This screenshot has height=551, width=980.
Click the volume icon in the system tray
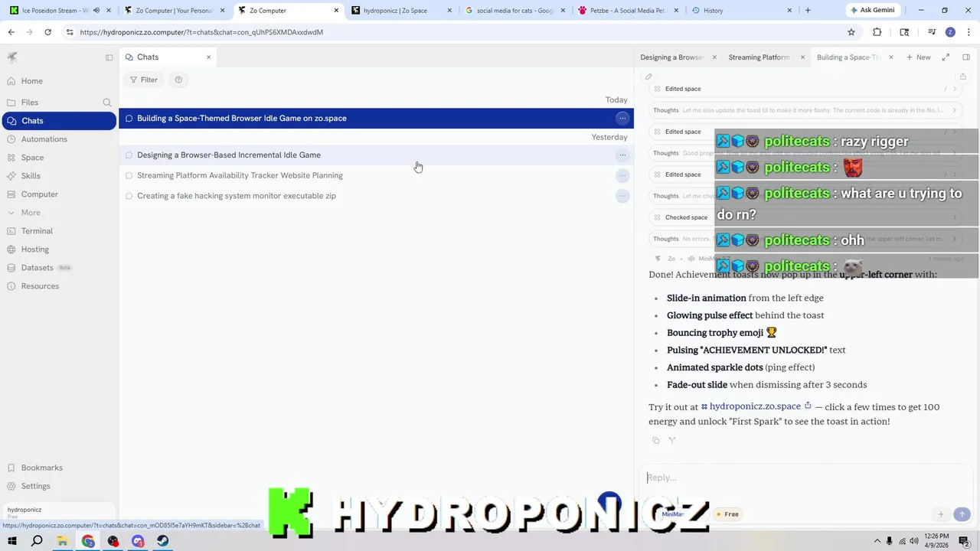coord(914,542)
